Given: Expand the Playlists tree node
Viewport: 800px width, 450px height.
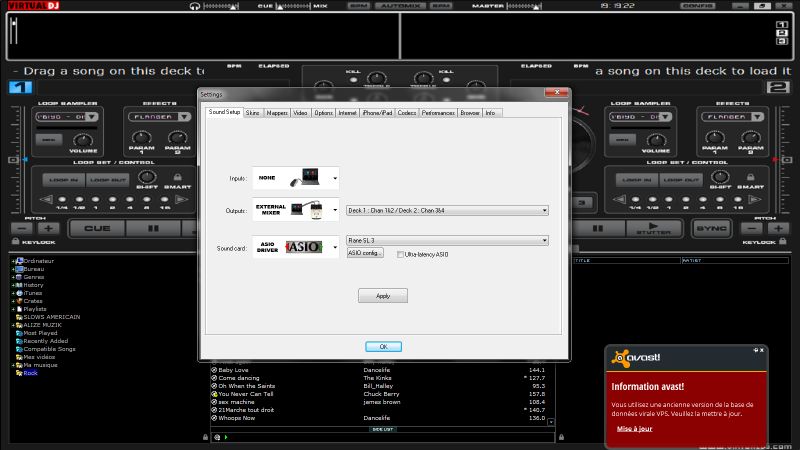Looking at the screenshot, I should pos(13,309).
